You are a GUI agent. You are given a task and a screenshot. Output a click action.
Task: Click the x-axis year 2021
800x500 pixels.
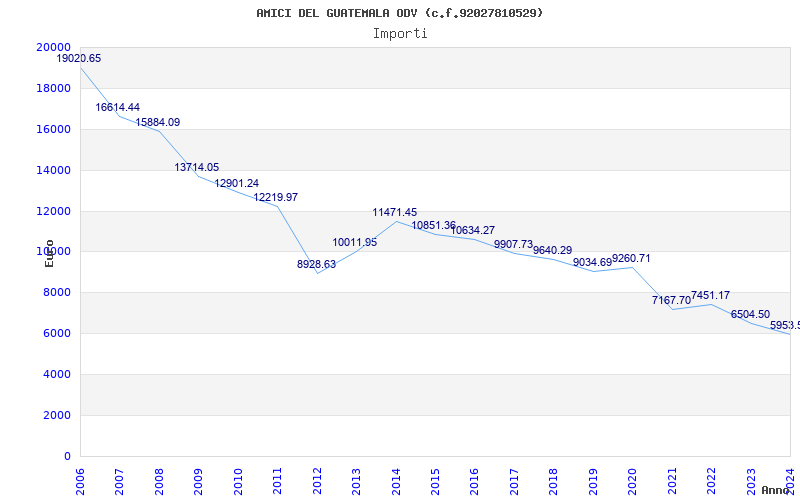[672, 481]
